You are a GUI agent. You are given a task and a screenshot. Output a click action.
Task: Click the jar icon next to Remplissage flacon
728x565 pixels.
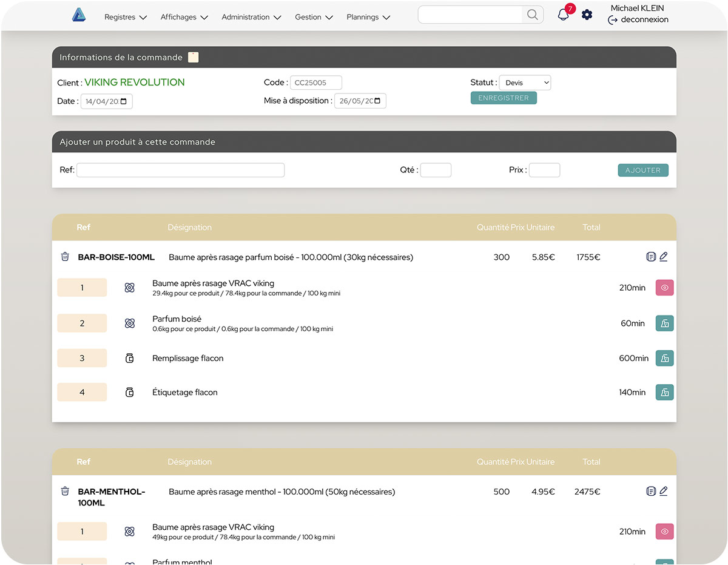coord(129,357)
